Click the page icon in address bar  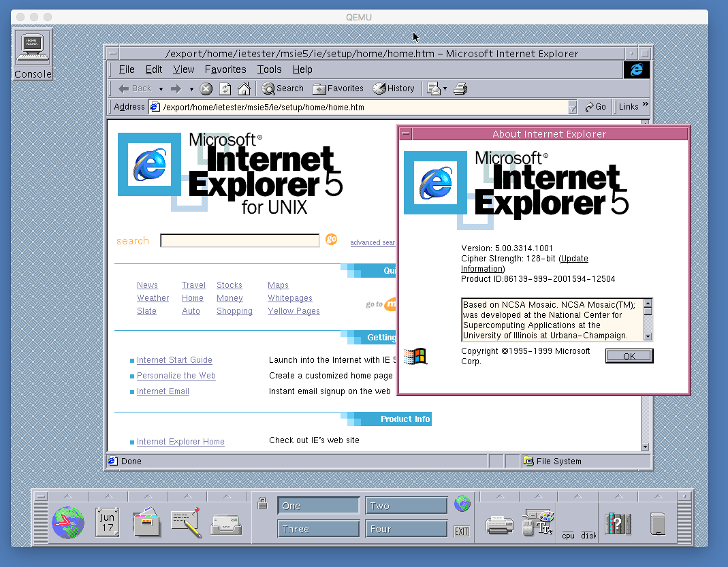155,107
